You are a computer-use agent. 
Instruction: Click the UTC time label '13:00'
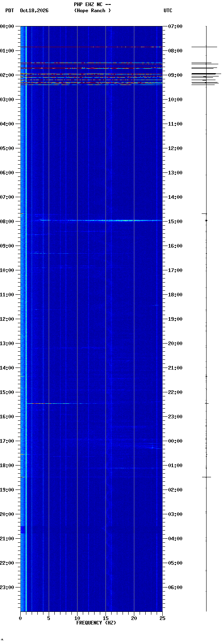(x=175, y=173)
